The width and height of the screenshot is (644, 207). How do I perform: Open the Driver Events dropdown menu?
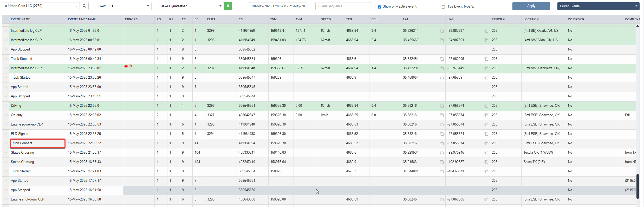[x=598, y=6]
